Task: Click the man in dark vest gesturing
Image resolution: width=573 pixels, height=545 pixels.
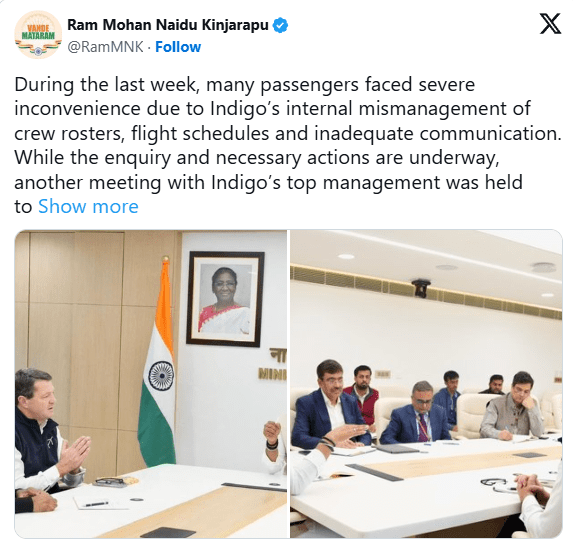Action: pos(44,435)
